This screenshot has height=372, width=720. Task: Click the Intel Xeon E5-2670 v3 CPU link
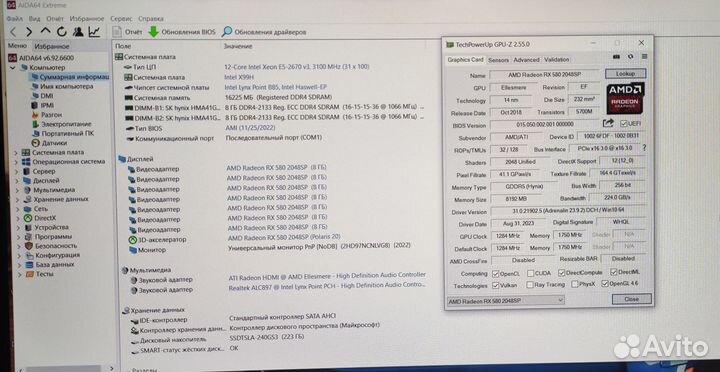pyautogui.click(x=297, y=67)
